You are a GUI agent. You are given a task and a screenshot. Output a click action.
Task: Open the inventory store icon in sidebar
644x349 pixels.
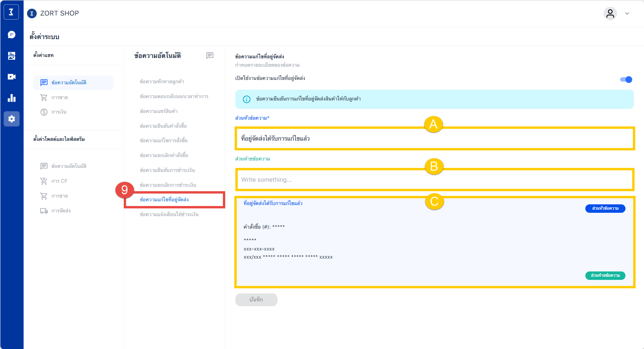pyautogui.click(x=11, y=56)
